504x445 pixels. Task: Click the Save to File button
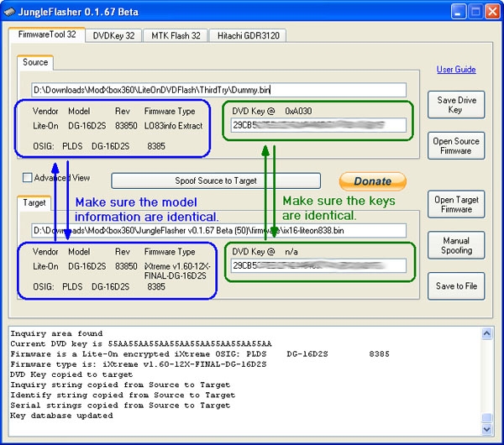(456, 286)
